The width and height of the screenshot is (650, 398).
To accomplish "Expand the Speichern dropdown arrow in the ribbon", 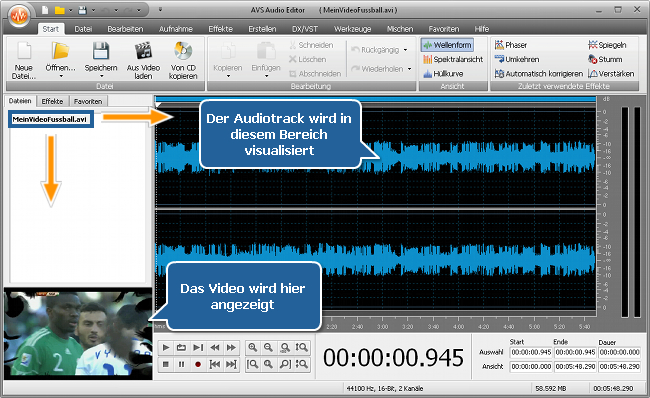I will coord(101,76).
